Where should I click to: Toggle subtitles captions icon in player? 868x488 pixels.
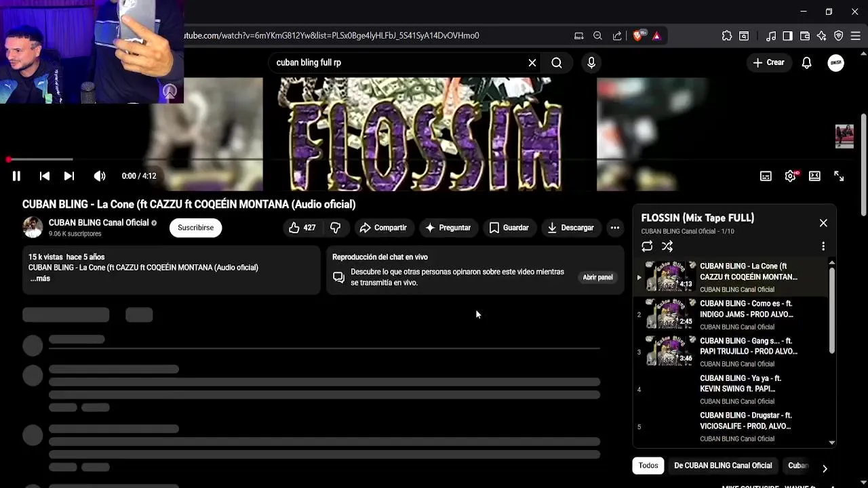pos(766,176)
